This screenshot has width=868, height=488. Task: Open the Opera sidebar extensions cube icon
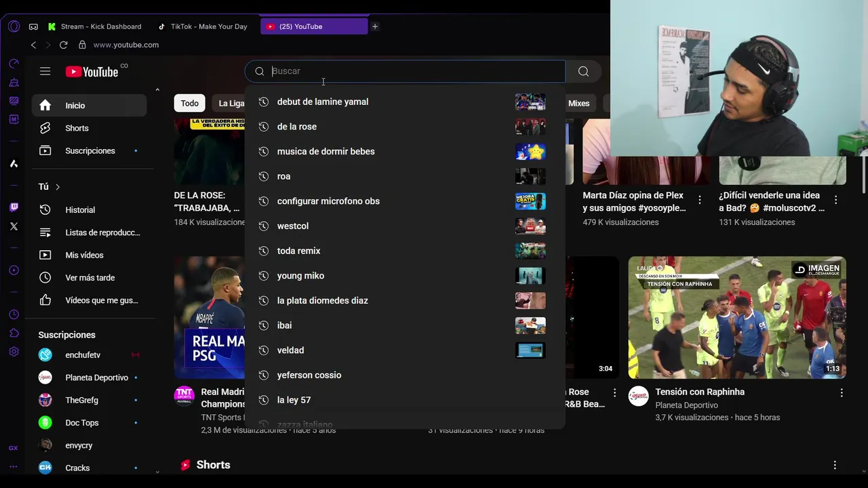coord(14,333)
